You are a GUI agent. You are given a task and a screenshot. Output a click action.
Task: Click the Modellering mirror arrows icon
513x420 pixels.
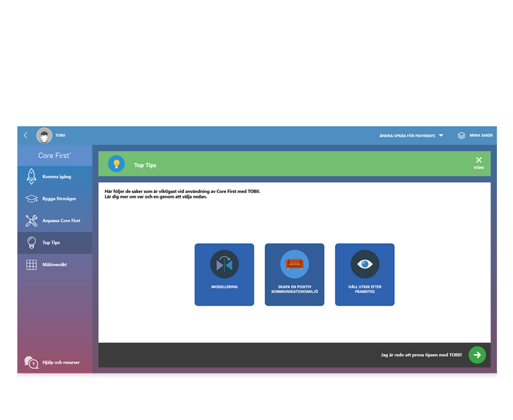click(224, 264)
